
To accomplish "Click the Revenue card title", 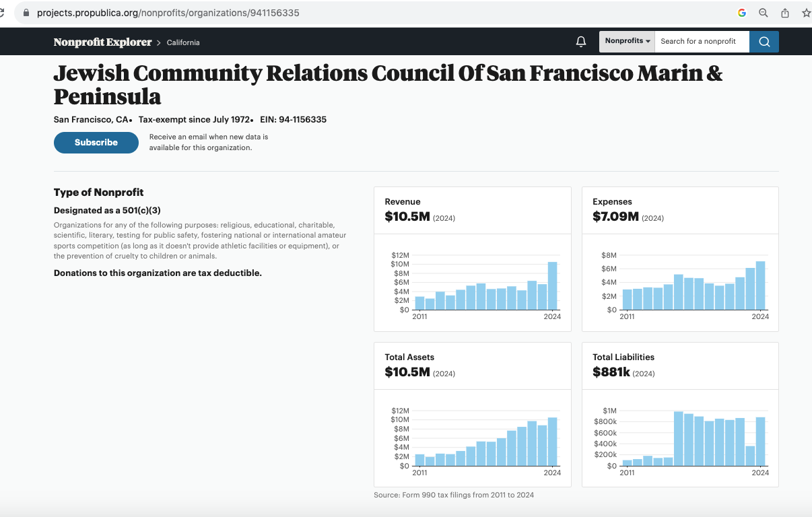I will pos(403,202).
